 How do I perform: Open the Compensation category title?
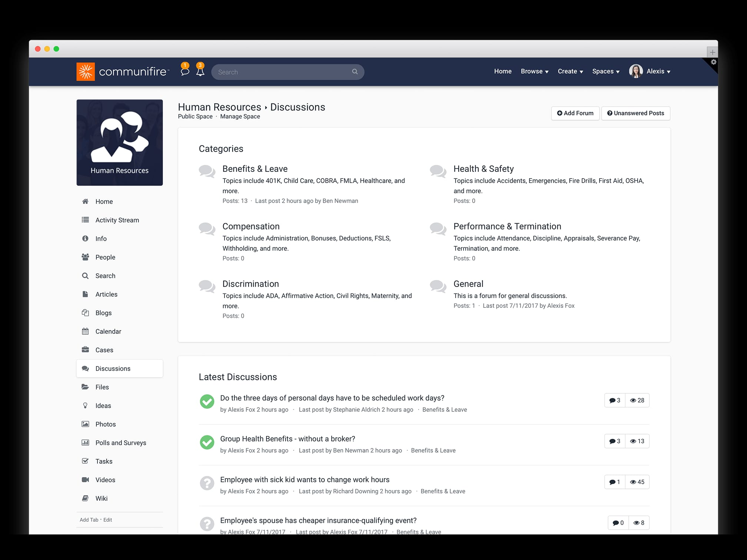251,226
